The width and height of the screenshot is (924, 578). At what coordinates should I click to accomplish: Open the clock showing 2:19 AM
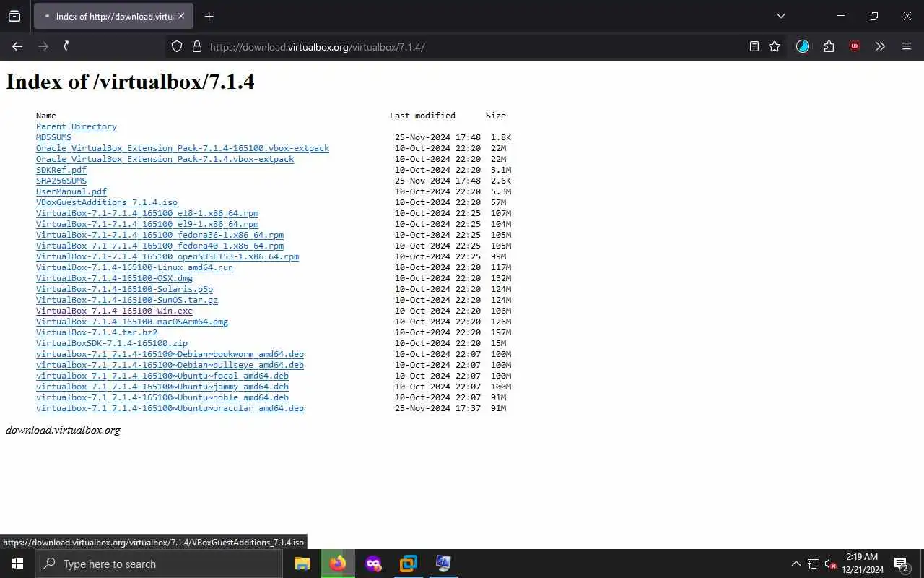pyautogui.click(x=862, y=564)
